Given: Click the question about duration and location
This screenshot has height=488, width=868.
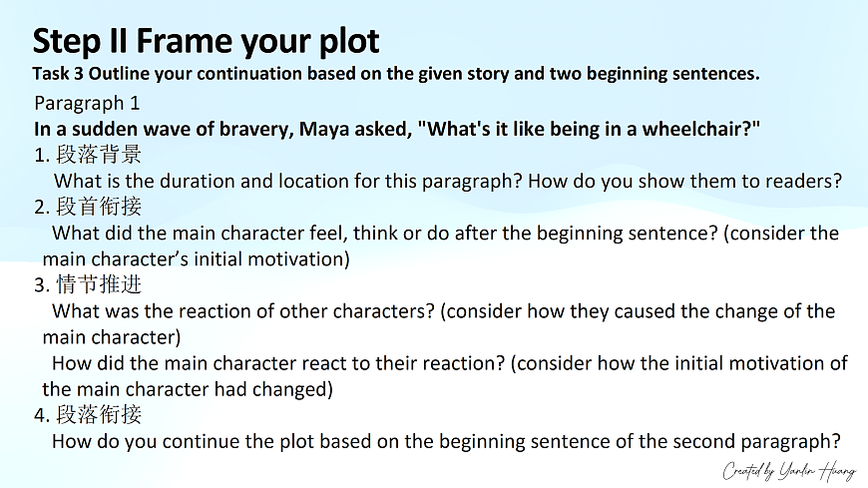Looking at the screenshot, I should pos(448,181).
